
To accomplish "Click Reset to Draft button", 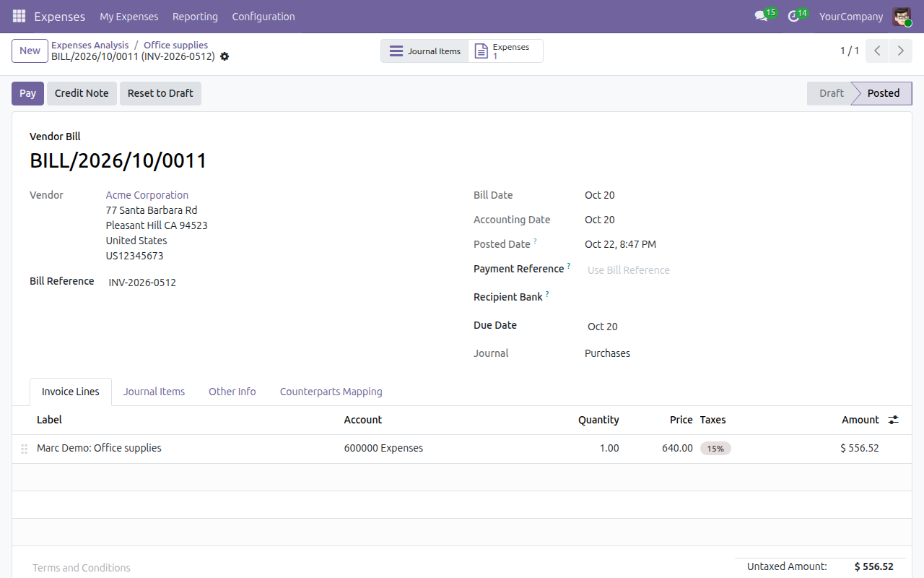I will click(160, 93).
